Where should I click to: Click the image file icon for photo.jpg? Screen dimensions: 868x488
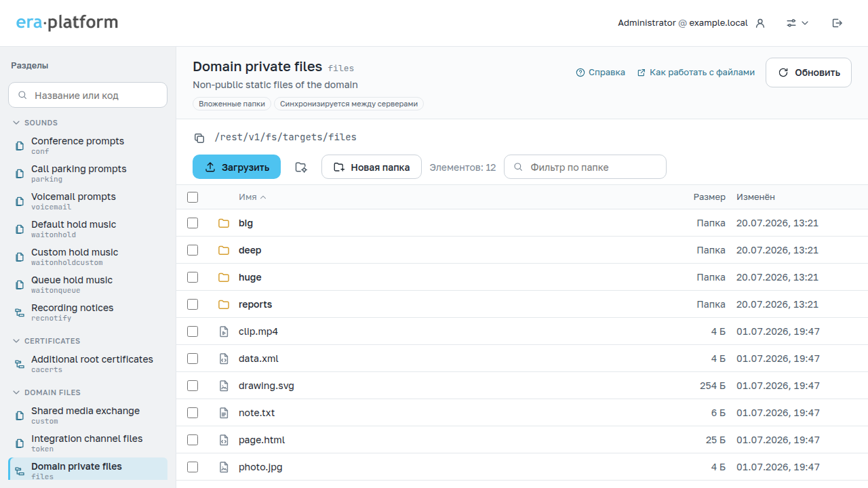224,467
